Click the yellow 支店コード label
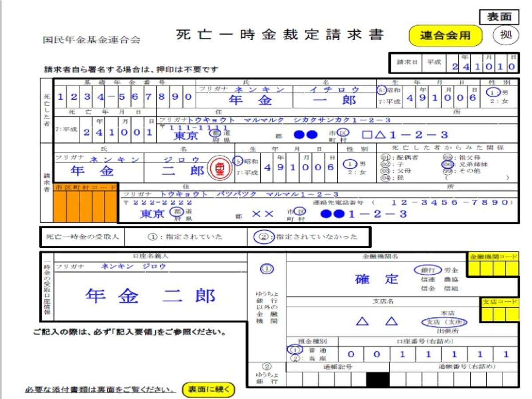Viewport: 532px width, 399px height. point(500,302)
